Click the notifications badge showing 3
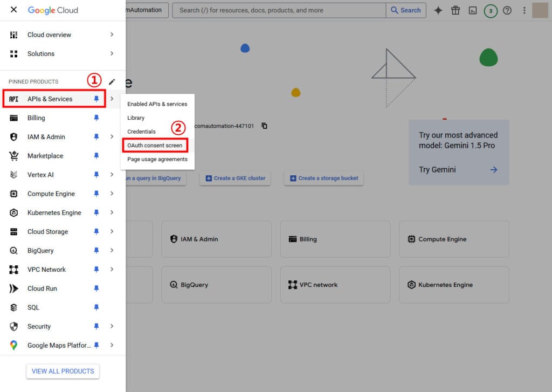 pyautogui.click(x=490, y=10)
